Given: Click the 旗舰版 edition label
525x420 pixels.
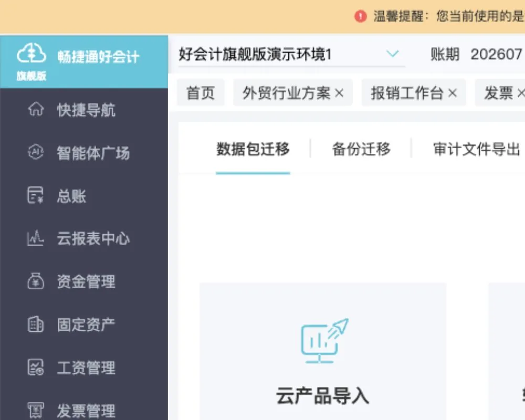Looking at the screenshot, I should tap(31, 76).
